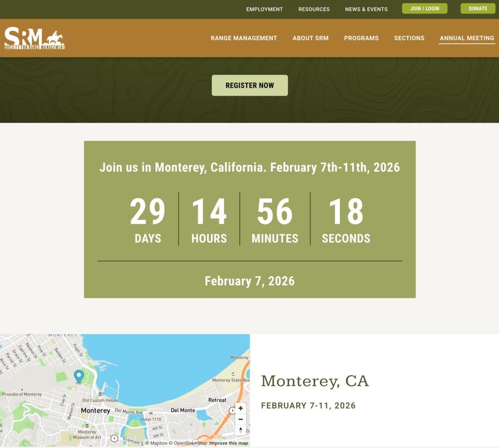Zoom in on the Monterey map
499x448 pixels.
coord(240,408)
